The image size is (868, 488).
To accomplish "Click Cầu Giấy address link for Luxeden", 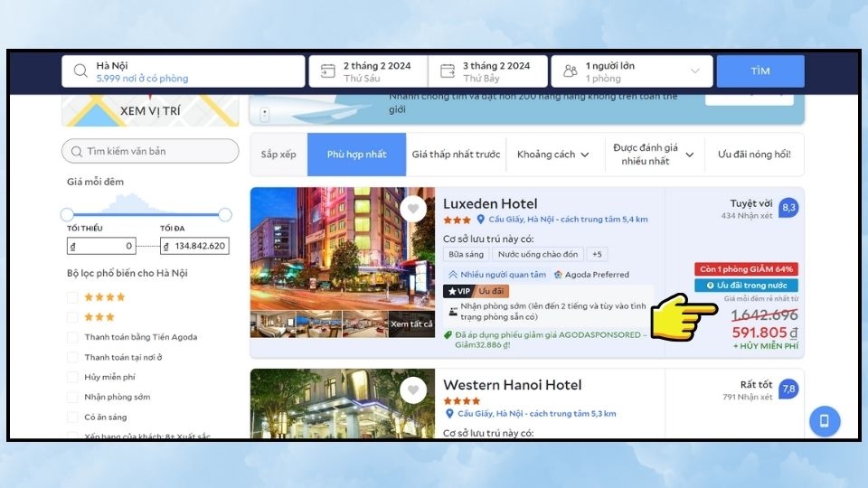I will click(x=568, y=219).
